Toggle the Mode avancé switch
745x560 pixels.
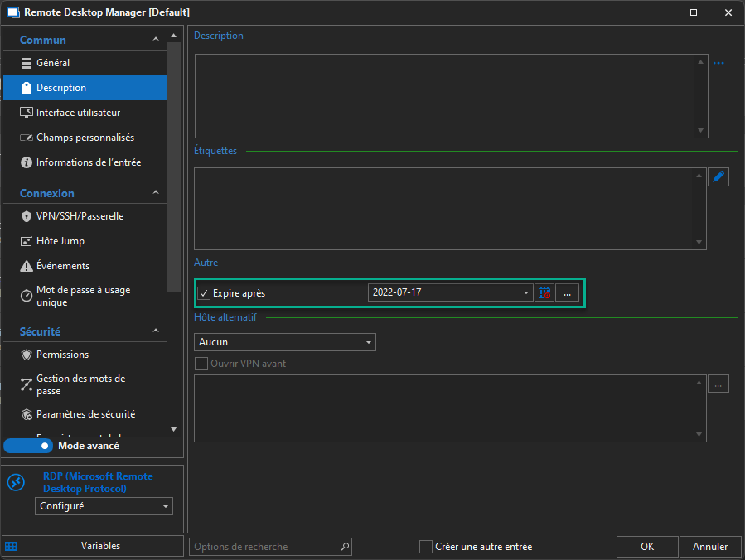tap(27, 446)
